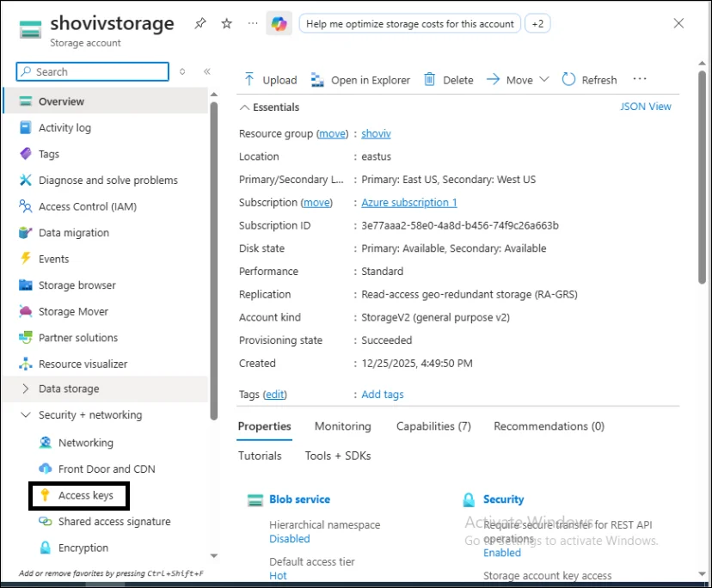
Task: Click the Storage Mover cloud icon
Action: click(26, 311)
